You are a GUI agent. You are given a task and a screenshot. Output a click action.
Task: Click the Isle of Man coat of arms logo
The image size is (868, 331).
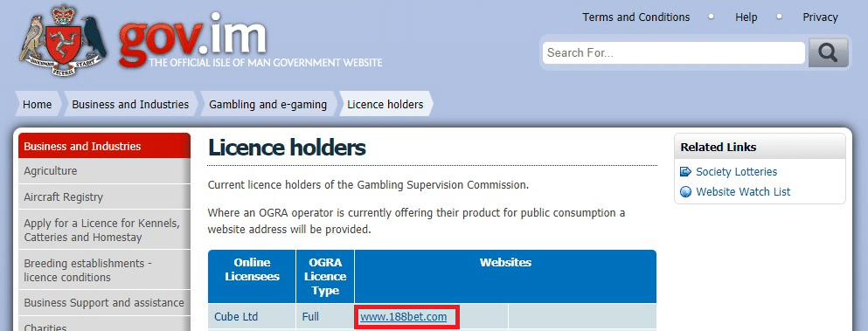click(x=63, y=40)
